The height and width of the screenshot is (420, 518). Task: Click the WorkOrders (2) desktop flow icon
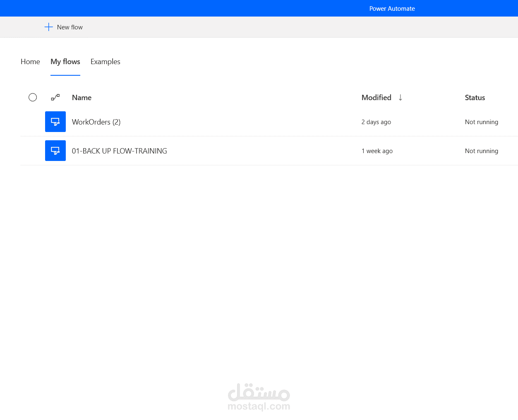pyautogui.click(x=55, y=122)
